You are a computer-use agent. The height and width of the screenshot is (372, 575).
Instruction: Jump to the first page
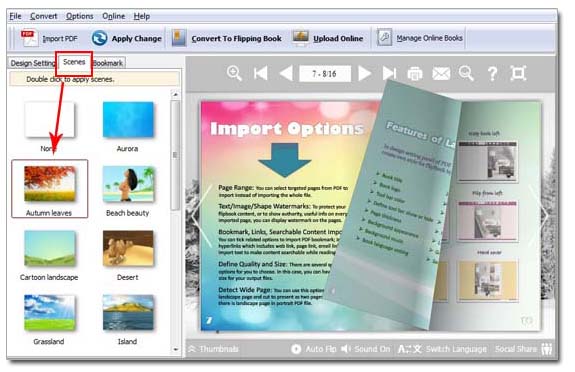tap(261, 73)
